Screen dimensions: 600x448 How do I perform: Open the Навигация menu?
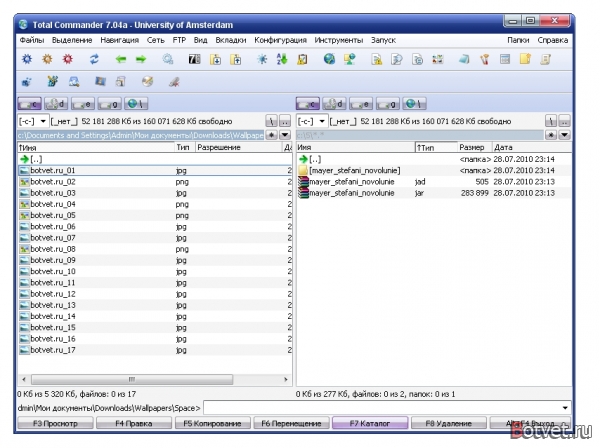tap(119, 40)
